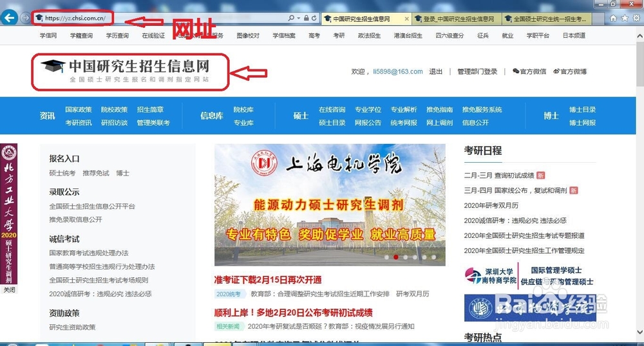Open 博士网报 in the blue menu
This screenshot has height=346, width=644.
(x=582, y=123)
